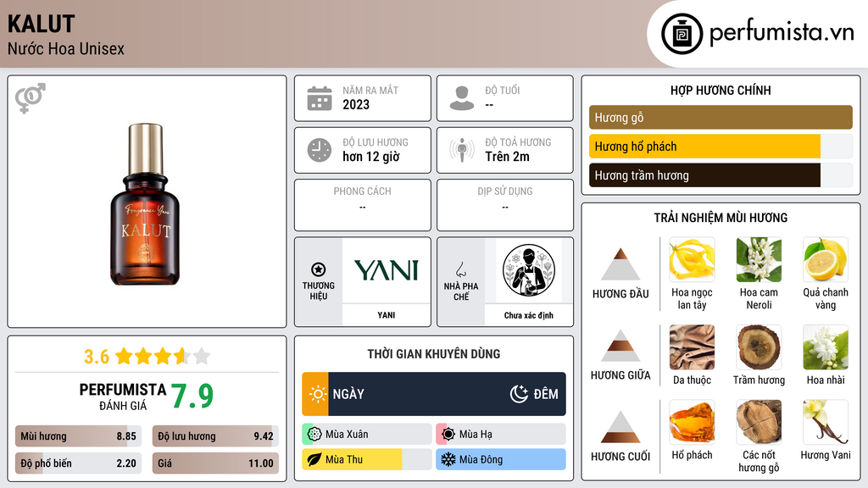This screenshot has height=488, width=868.
Task: Click the KALUT perfume bottle image
Action: tap(146, 204)
